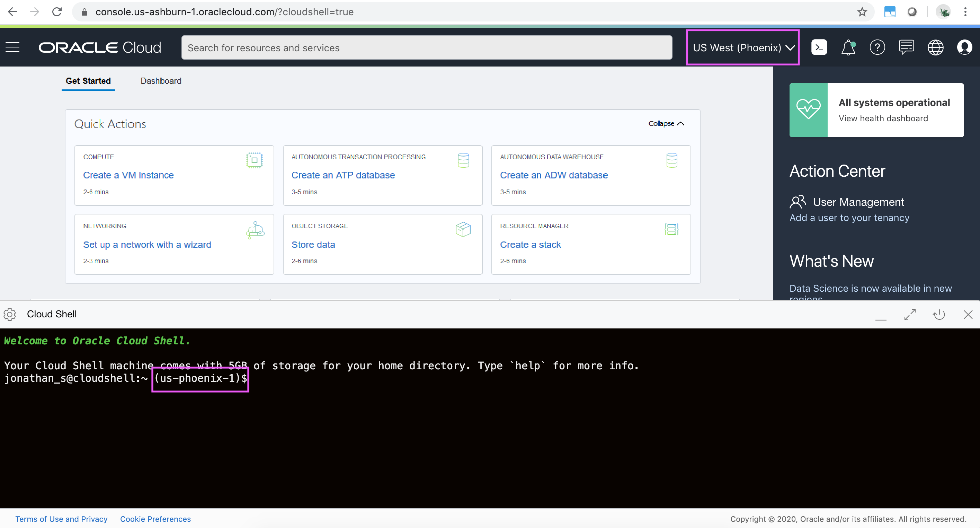The height and width of the screenshot is (528, 980).
Task: Bookmark page with star icon
Action: [862, 12]
